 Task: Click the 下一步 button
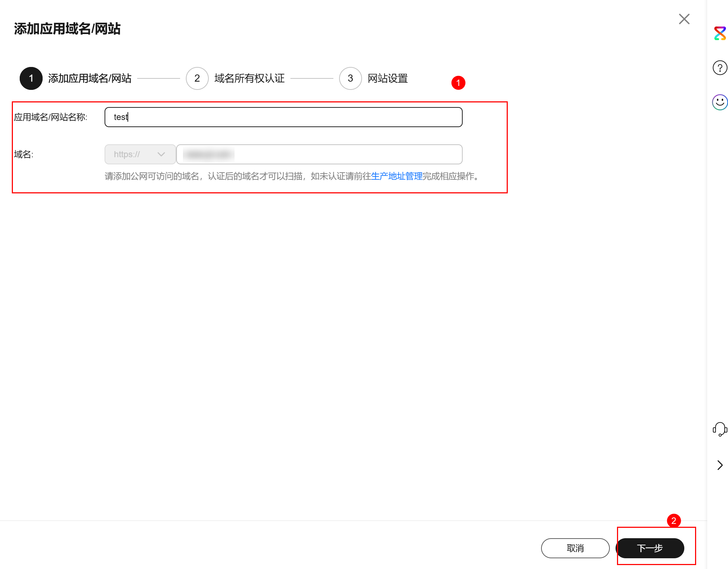650,548
